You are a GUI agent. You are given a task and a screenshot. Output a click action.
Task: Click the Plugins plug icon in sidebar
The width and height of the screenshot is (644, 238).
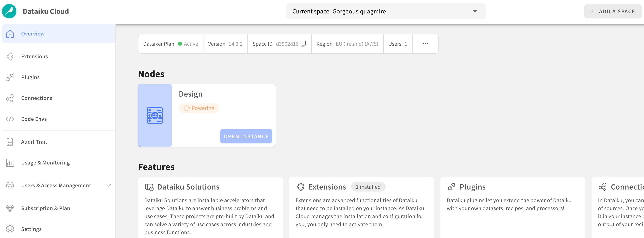(x=10, y=77)
